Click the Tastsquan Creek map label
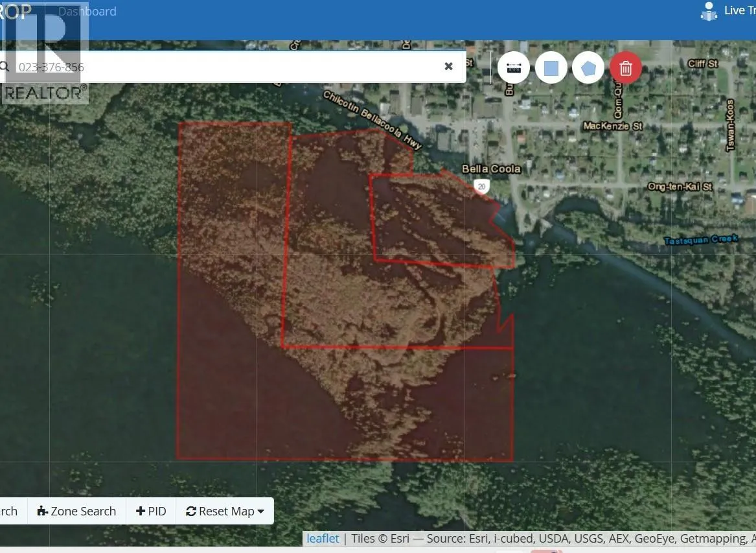756x553 pixels. (x=701, y=240)
